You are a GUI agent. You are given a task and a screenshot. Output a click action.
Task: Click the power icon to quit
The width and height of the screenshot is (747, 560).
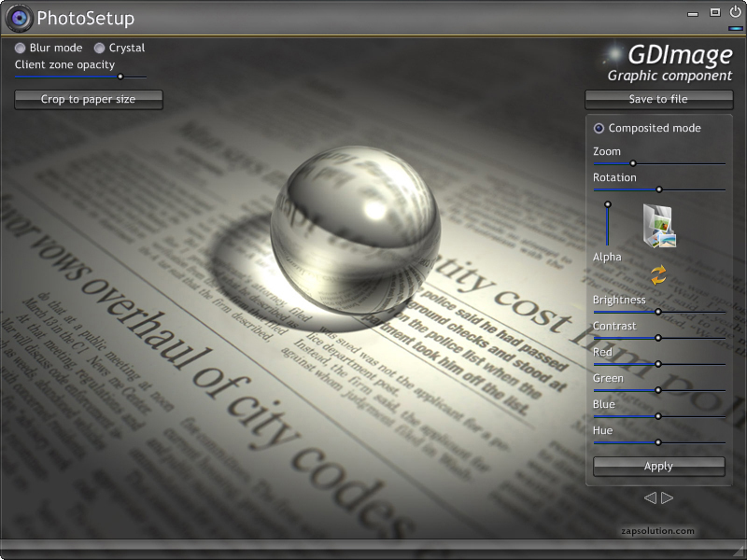click(x=735, y=11)
